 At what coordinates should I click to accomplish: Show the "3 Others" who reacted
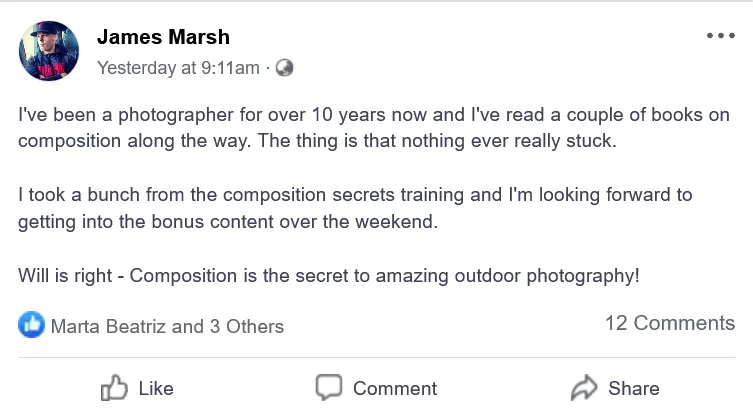(x=249, y=326)
